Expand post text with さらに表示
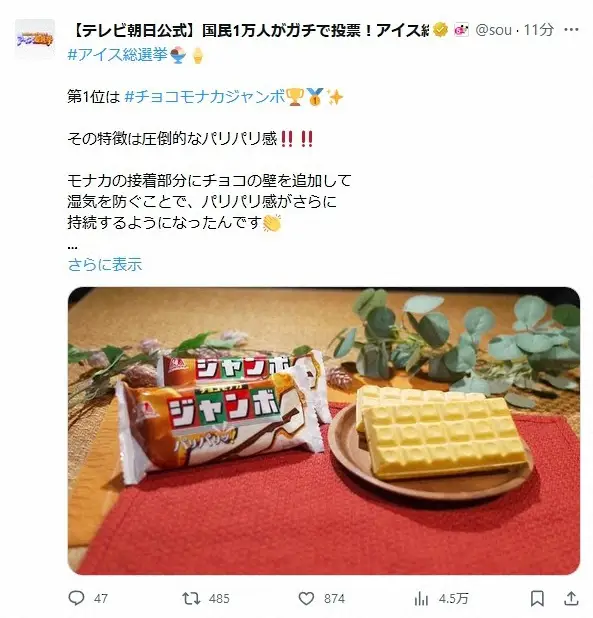593x618 pixels. (x=104, y=264)
